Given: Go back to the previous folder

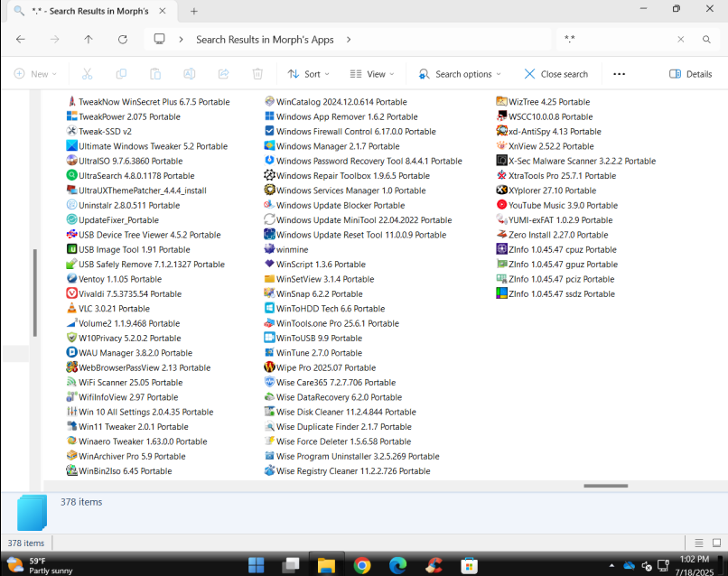Looking at the screenshot, I should point(21,40).
